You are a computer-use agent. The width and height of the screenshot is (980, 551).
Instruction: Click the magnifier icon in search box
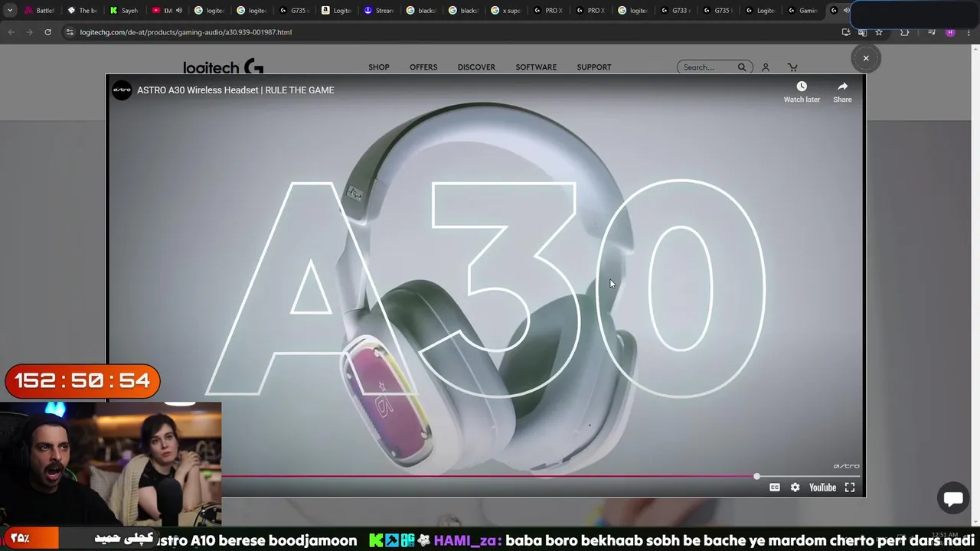pyautogui.click(x=742, y=67)
